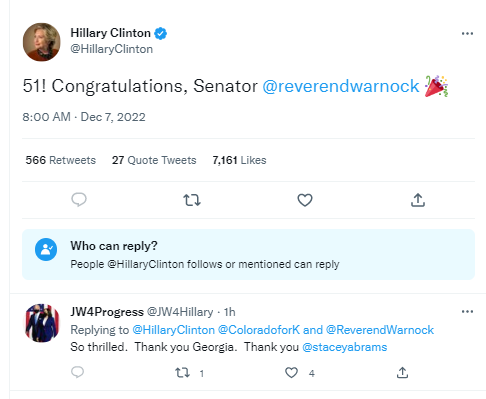Open the @reverendwarnock mention link
This screenshot has height=399, width=486.
click(x=341, y=86)
